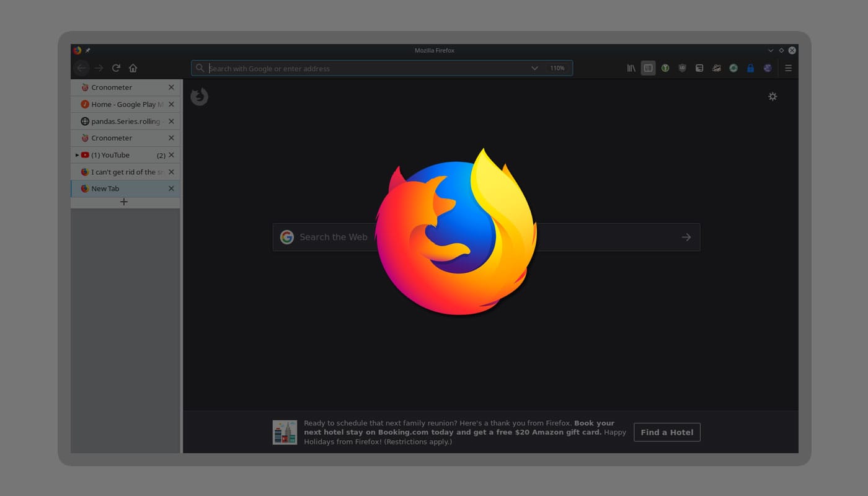Click the grey Firefox logo on the new tab page
Image resolution: width=868 pixels, height=496 pixels.
coord(199,96)
